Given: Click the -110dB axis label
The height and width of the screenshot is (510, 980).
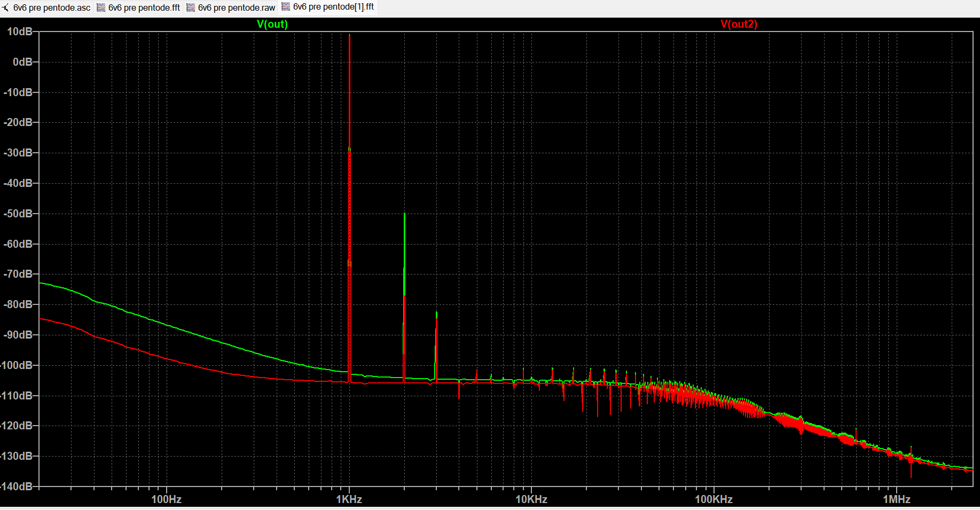Looking at the screenshot, I should [x=17, y=396].
